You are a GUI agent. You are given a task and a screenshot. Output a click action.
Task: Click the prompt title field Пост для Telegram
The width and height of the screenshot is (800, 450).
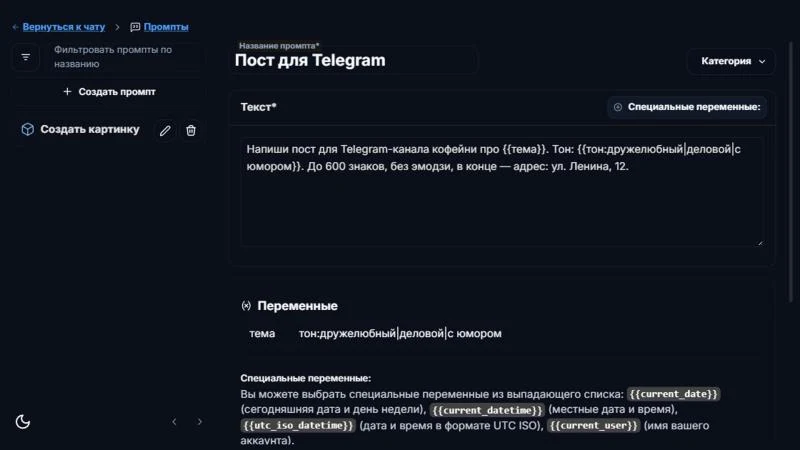pyautogui.click(x=353, y=60)
